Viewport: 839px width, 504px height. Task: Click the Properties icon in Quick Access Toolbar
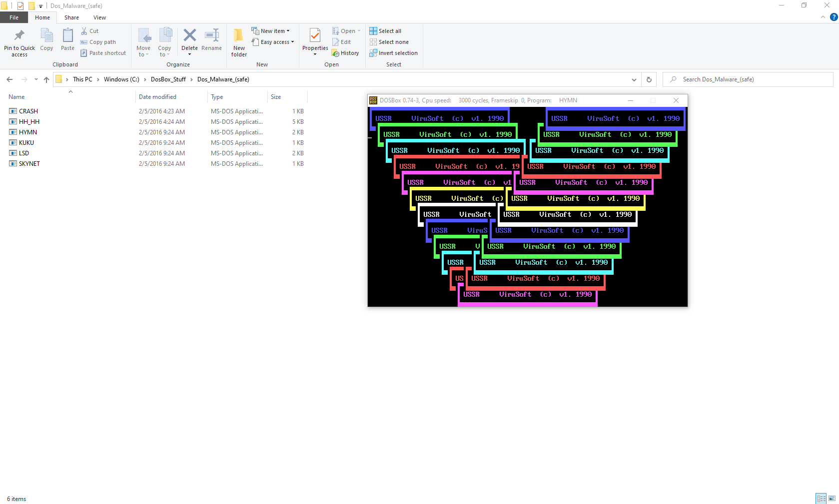point(20,6)
